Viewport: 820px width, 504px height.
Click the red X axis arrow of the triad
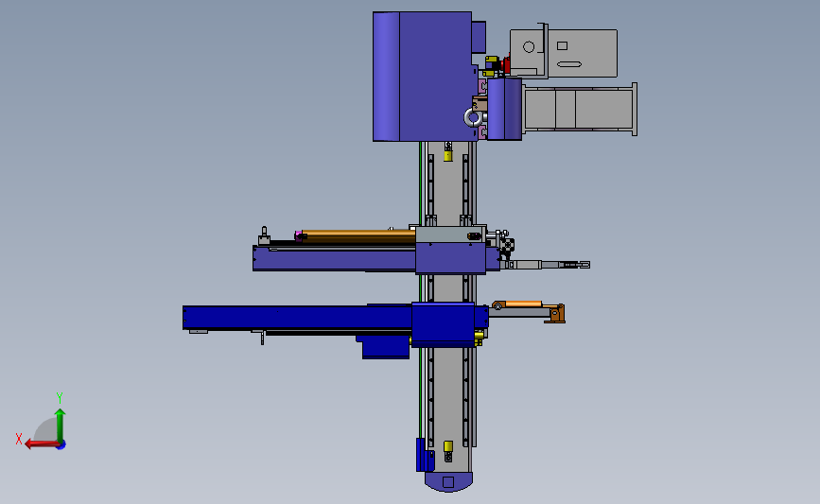[x=42, y=443]
